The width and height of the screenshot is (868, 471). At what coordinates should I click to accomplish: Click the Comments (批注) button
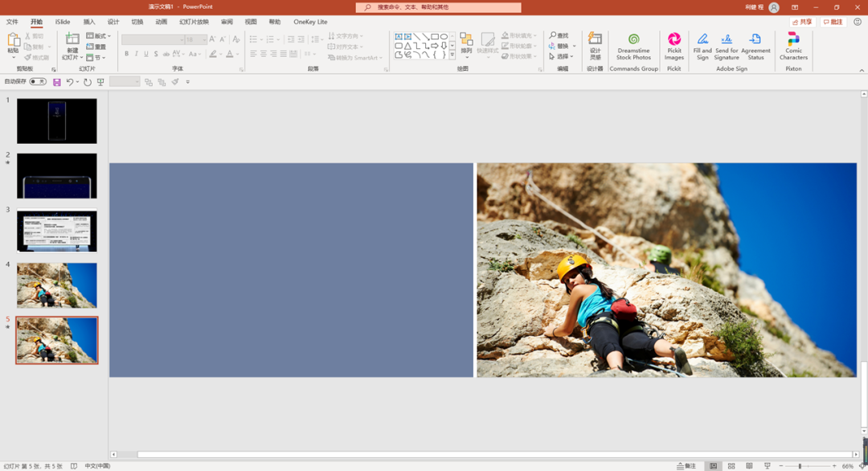tap(833, 22)
